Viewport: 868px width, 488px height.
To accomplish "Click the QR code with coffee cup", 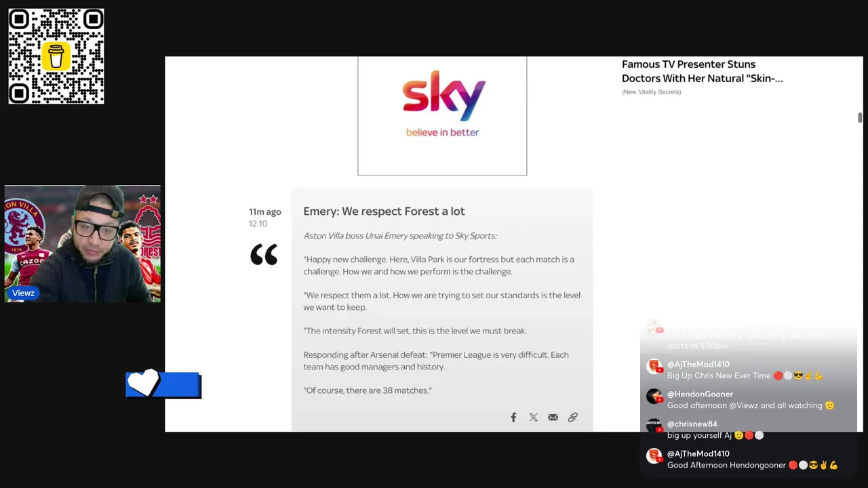I will point(56,56).
